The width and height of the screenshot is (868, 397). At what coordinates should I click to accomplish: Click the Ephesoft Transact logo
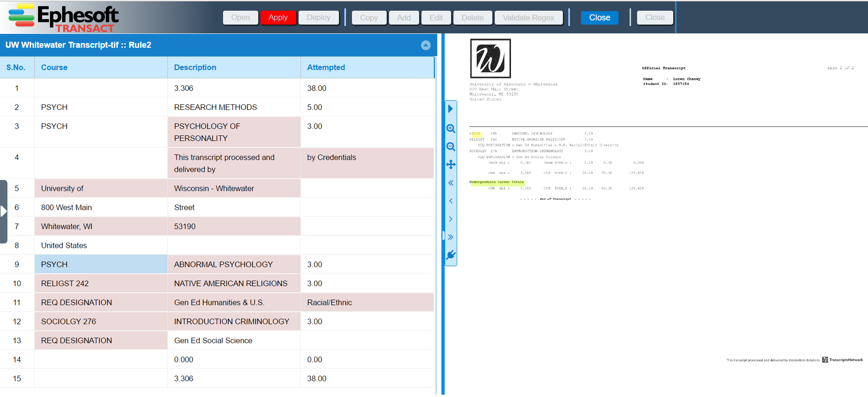pos(64,18)
